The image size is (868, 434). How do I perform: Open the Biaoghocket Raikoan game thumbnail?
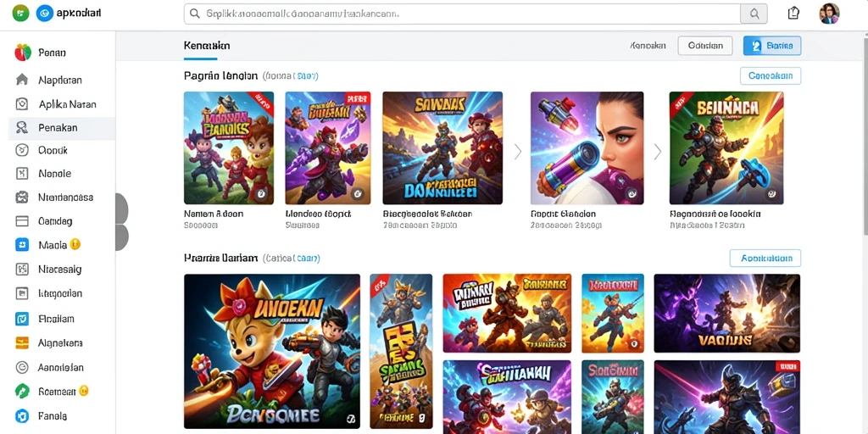coord(442,148)
